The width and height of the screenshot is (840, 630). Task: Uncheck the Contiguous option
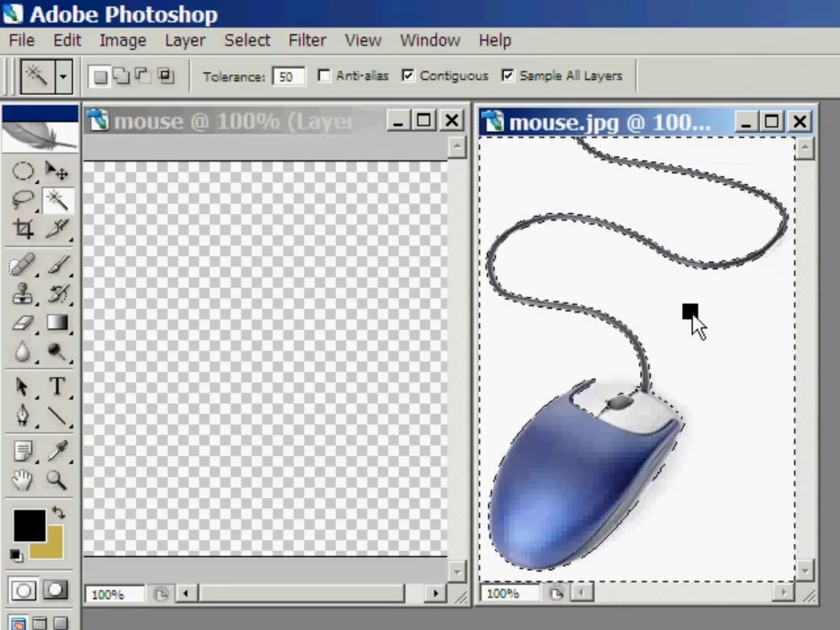(408, 76)
